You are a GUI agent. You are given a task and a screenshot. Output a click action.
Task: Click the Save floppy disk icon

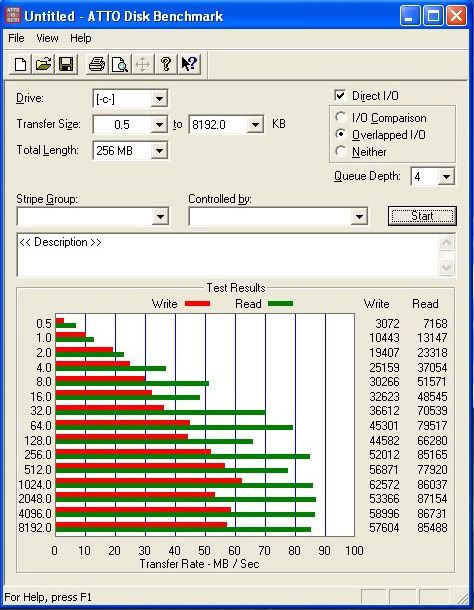(66, 64)
